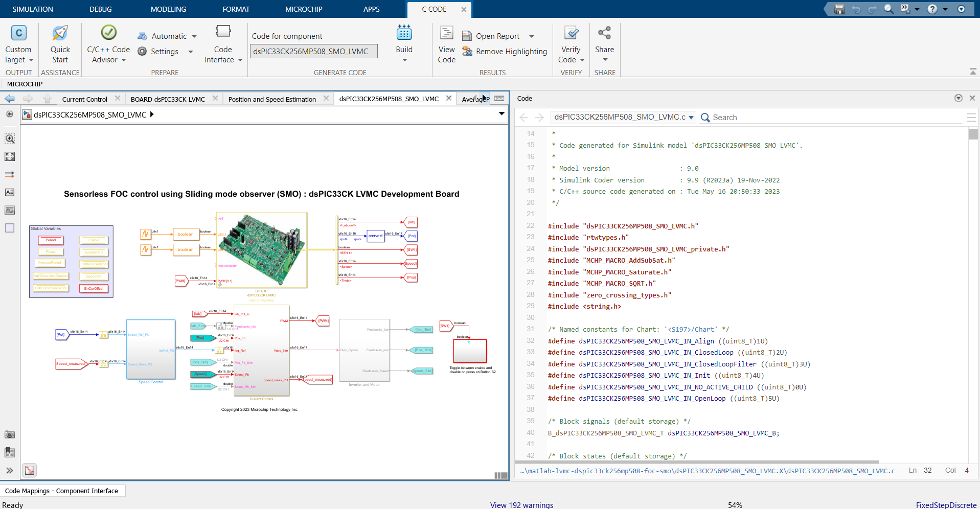Screen dimensions: 980x509
Task: Toggle Remove Highlighting in Results section
Action: click(x=505, y=52)
